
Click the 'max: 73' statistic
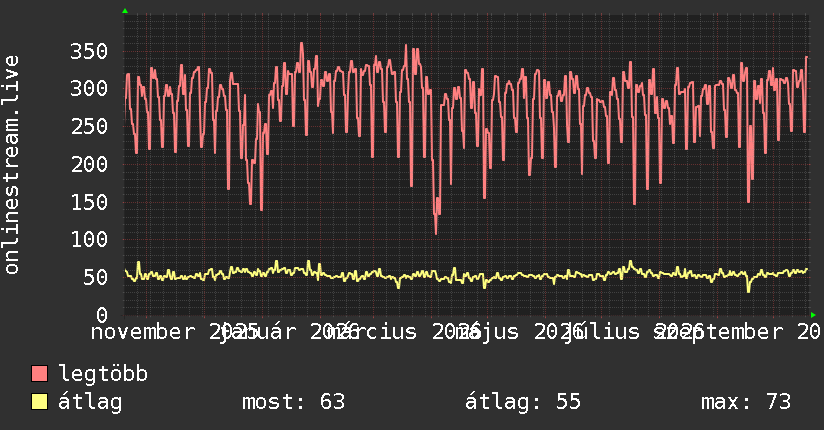pyautogui.click(x=746, y=402)
